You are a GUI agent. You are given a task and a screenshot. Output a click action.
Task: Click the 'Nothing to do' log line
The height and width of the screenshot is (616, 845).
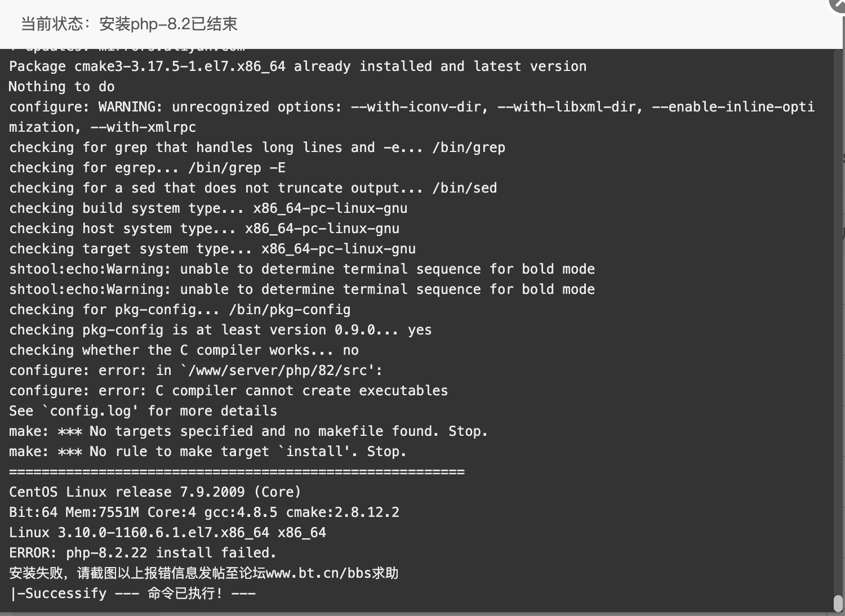click(x=61, y=87)
